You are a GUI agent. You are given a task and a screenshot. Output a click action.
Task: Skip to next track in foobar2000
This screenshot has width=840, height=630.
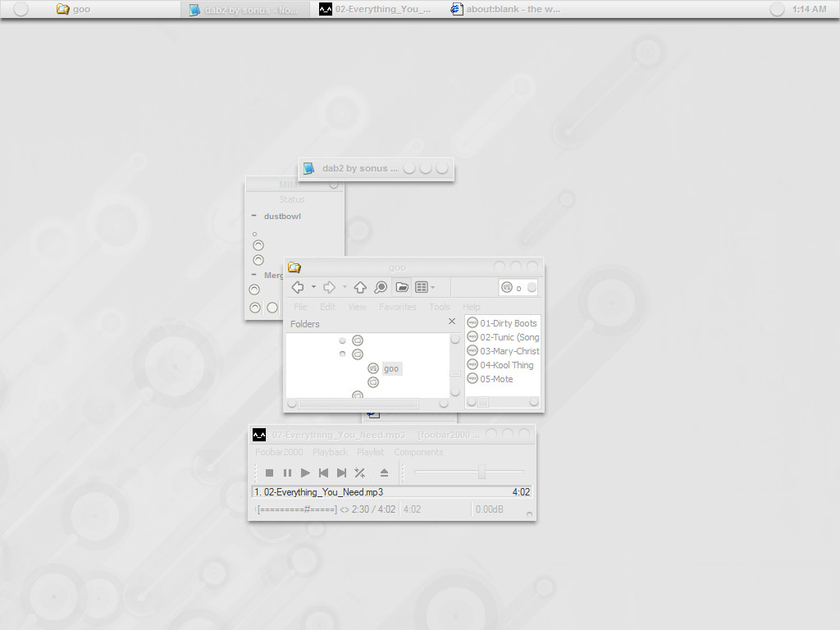[x=341, y=473]
